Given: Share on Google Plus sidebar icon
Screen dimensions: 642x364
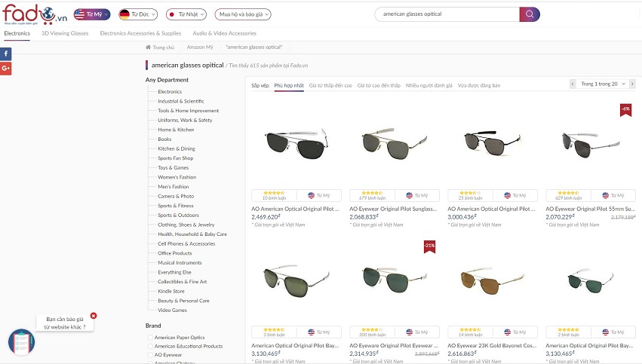Looking at the screenshot, I should [x=6, y=69].
